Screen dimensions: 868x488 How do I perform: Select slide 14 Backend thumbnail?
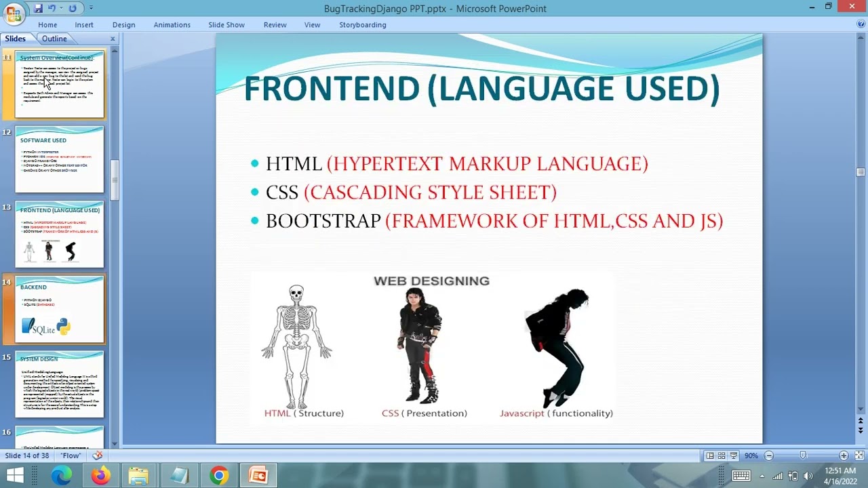pyautogui.click(x=60, y=310)
